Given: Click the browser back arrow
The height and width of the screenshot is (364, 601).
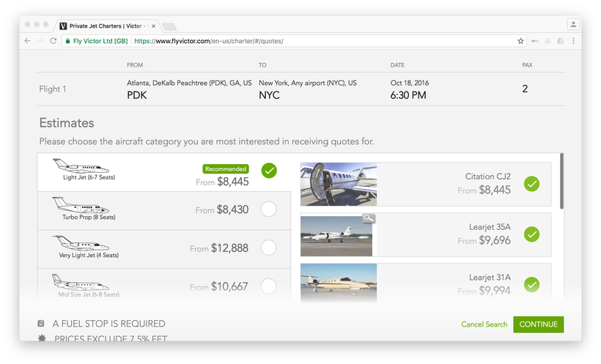Looking at the screenshot, I should pyautogui.click(x=27, y=40).
